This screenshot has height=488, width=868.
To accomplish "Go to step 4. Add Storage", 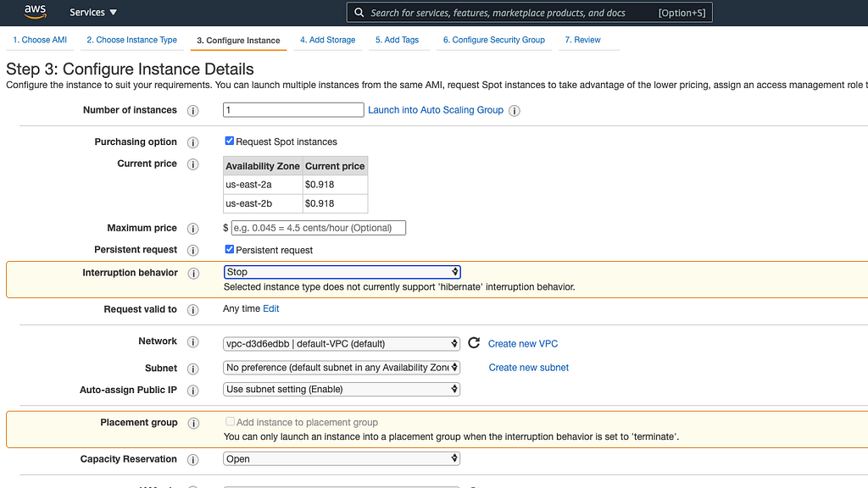I will pos(328,40).
